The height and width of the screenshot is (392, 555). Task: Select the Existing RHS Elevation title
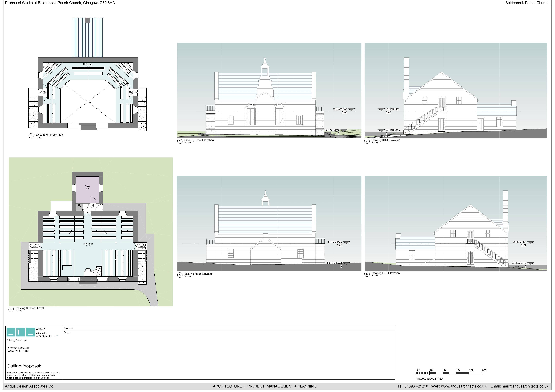(x=386, y=140)
